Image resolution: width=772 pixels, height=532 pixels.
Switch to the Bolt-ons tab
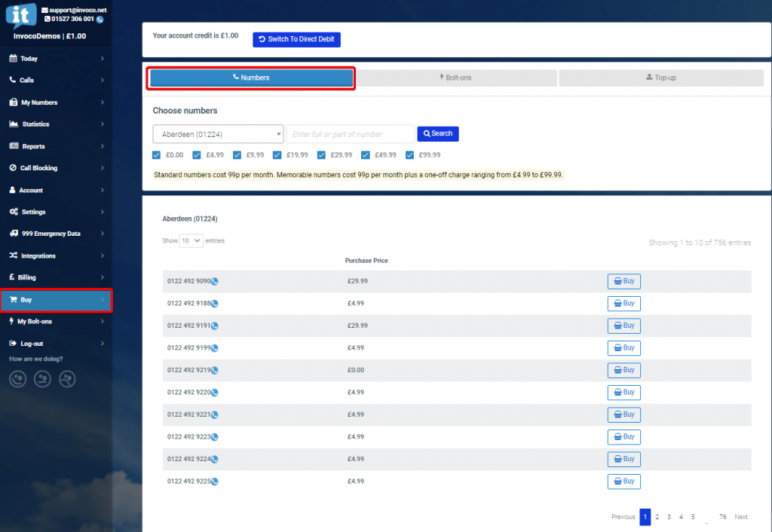tap(455, 78)
